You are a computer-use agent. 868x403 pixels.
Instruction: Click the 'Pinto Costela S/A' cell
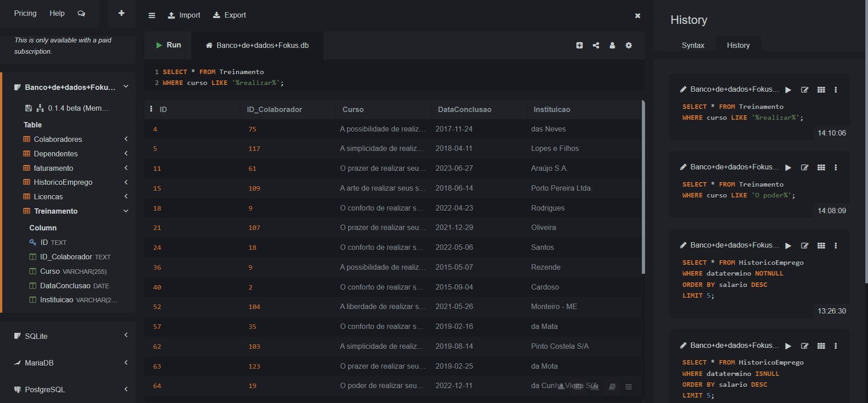pyautogui.click(x=560, y=346)
